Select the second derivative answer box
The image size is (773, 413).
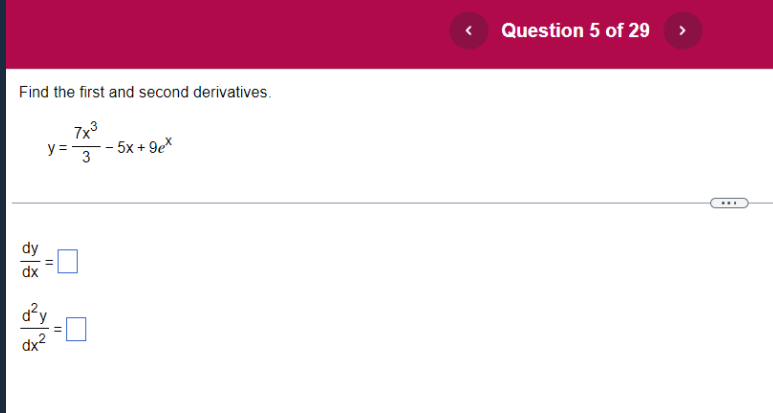click(76, 329)
